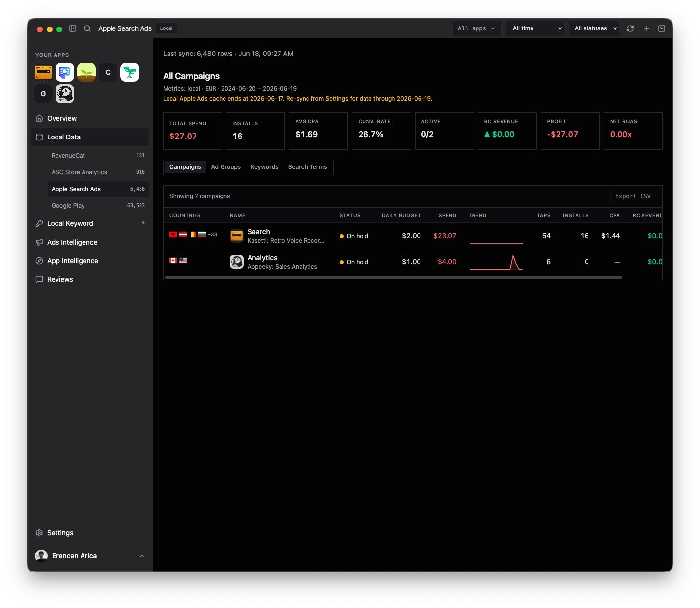
Task: Click the Profit -$27.07 card
Action: [x=570, y=131]
